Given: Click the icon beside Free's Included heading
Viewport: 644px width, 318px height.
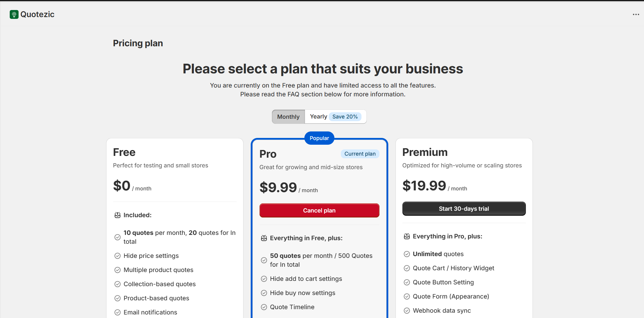Looking at the screenshot, I should (x=117, y=215).
